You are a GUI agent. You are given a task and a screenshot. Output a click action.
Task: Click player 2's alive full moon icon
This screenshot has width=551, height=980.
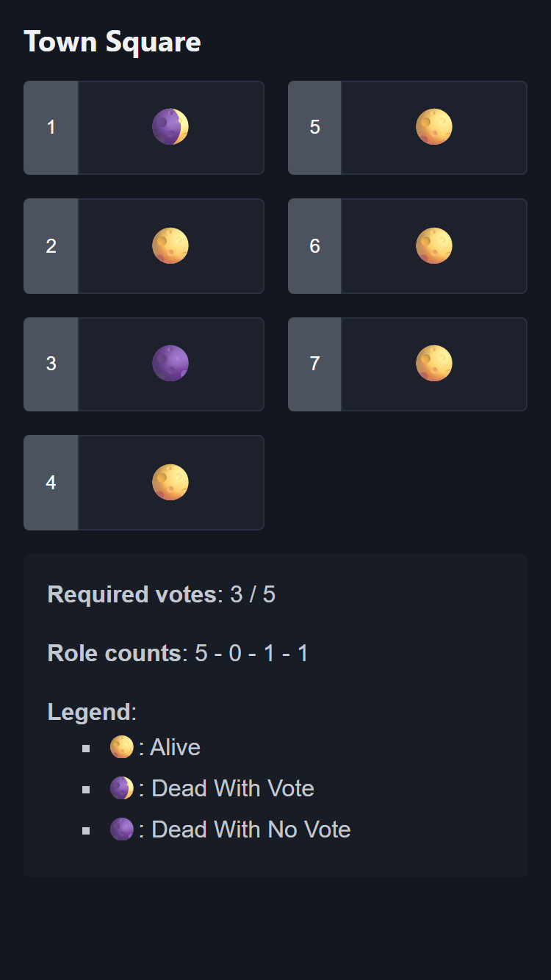pyautogui.click(x=170, y=245)
